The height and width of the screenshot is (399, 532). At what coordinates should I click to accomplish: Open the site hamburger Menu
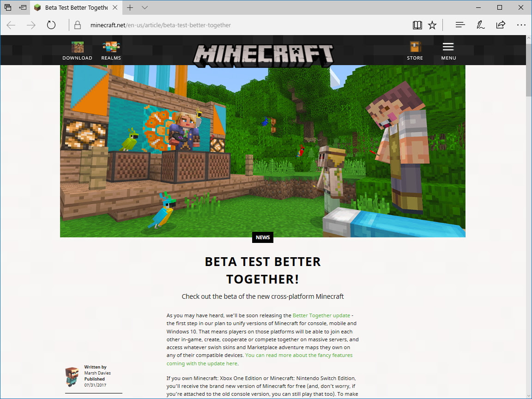click(448, 51)
